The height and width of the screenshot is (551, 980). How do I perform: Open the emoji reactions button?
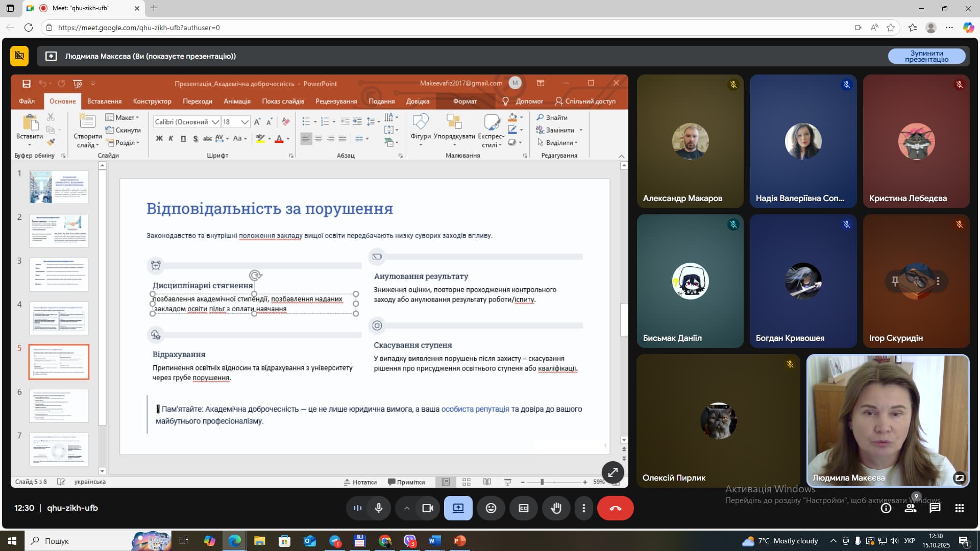(491, 508)
